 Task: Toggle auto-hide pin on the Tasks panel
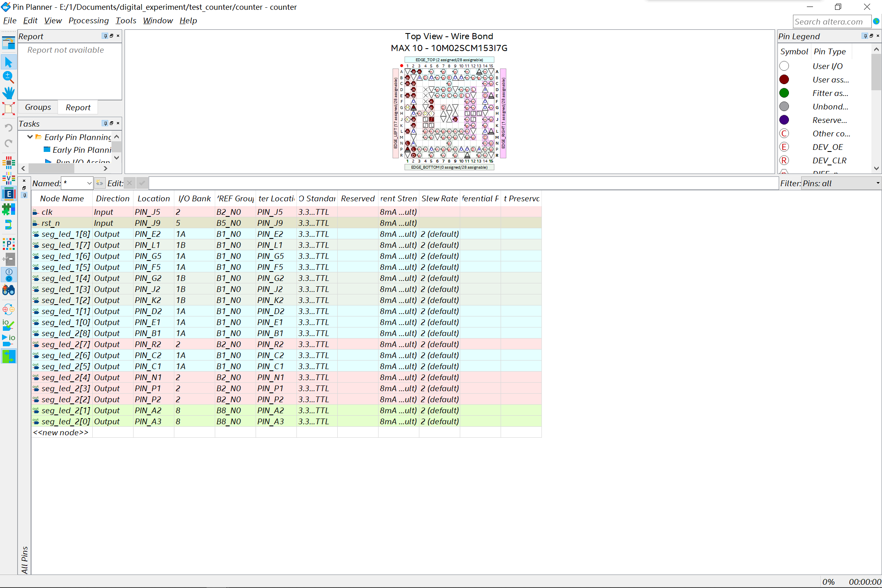tap(105, 123)
